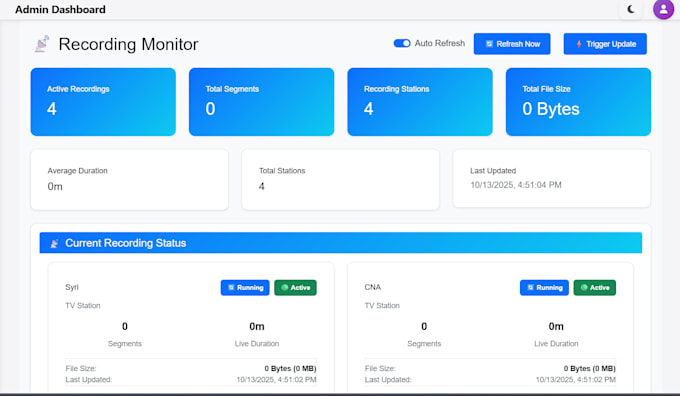Screen dimensions: 680x396
Task: Click the satellite icon beside Recording Monitor
Action: click(42, 44)
